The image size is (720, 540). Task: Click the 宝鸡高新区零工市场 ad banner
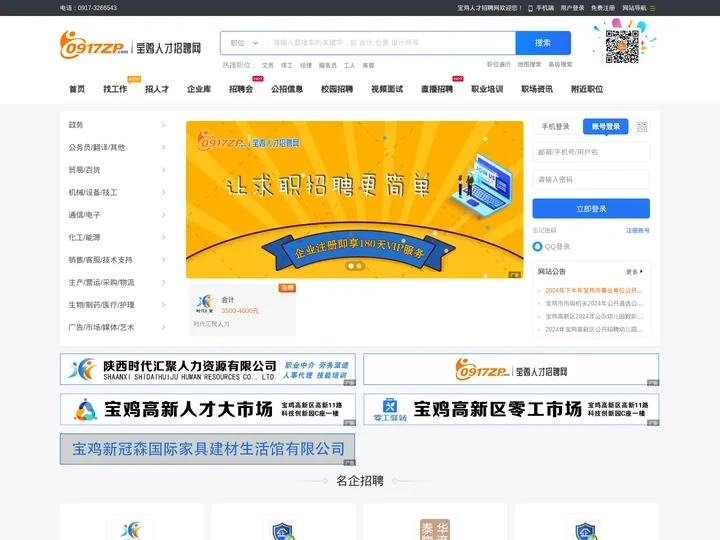pos(512,409)
